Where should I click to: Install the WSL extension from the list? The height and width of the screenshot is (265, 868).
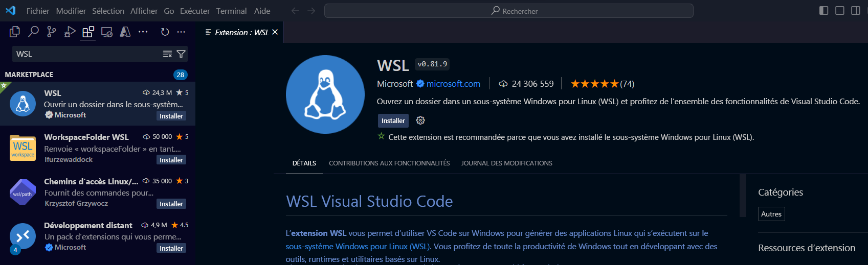171,116
